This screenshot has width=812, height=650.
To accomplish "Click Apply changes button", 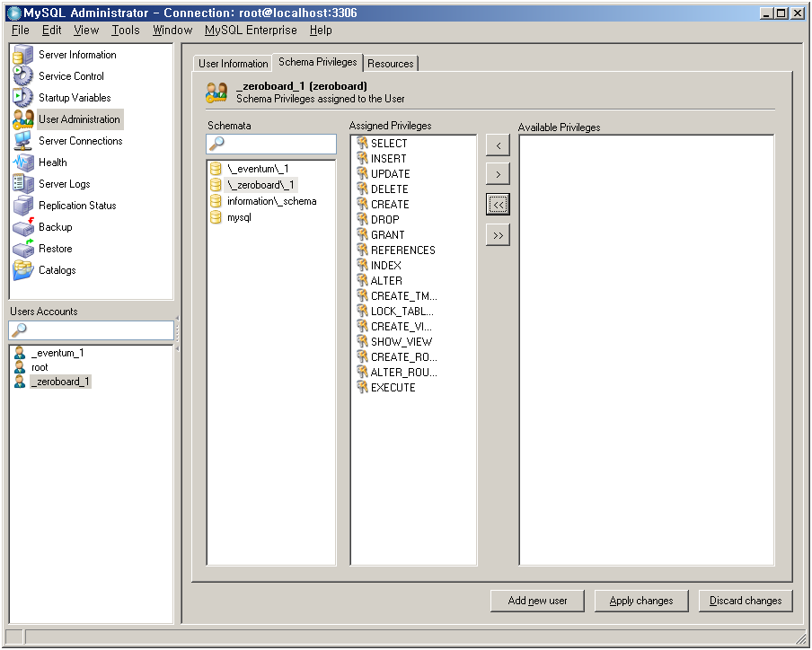I will pos(641,601).
